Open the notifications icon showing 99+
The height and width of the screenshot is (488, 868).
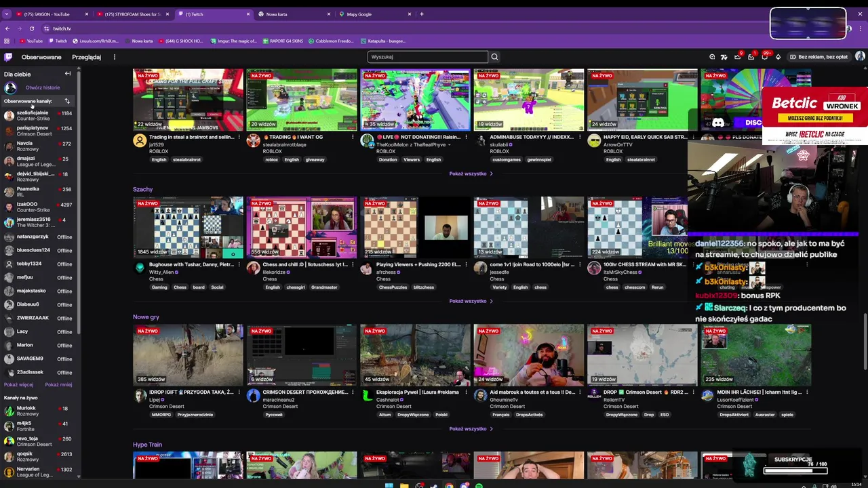tap(764, 57)
